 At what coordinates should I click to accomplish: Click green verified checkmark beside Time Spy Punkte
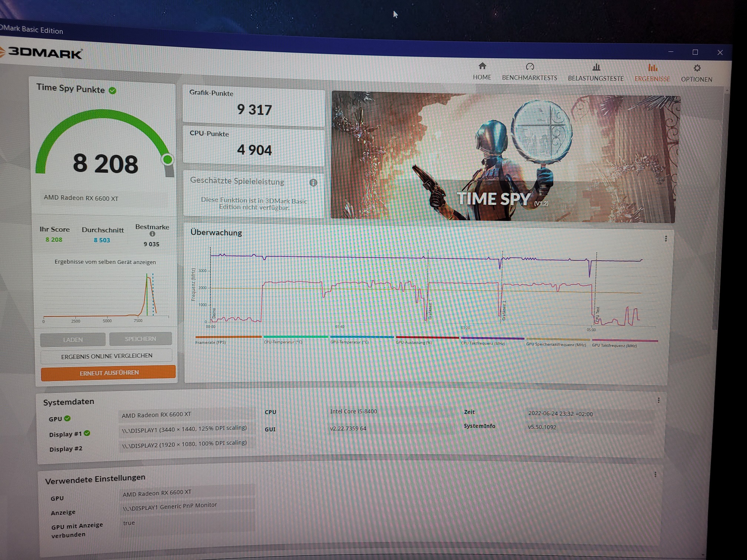[x=113, y=91]
